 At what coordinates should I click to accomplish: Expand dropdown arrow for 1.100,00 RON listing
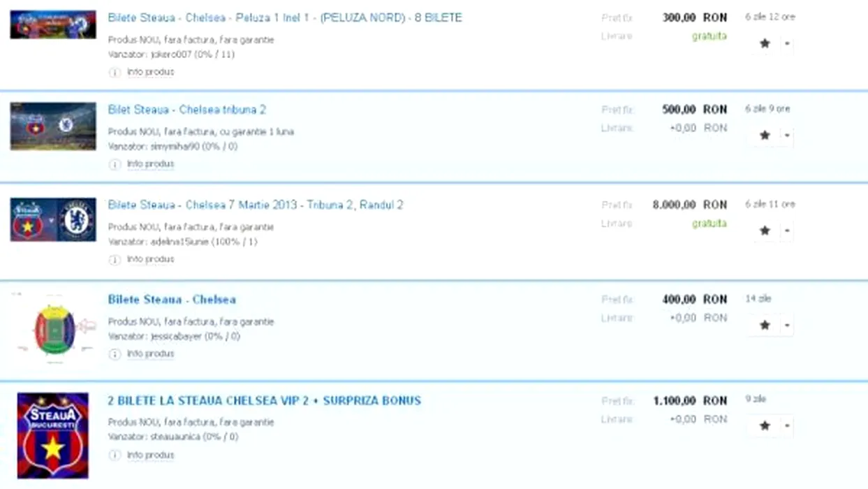pyautogui.click(x=787, y=425)
